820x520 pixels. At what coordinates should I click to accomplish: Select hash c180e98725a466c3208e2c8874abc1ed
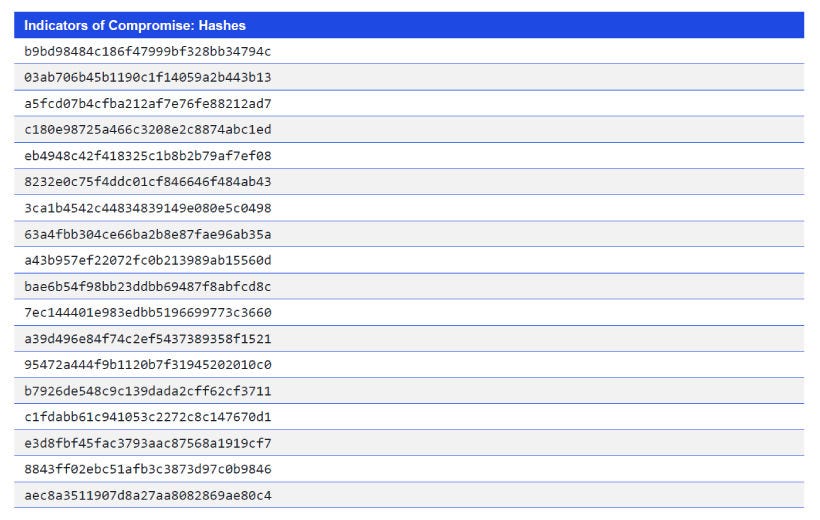click(x=147, y=130)
